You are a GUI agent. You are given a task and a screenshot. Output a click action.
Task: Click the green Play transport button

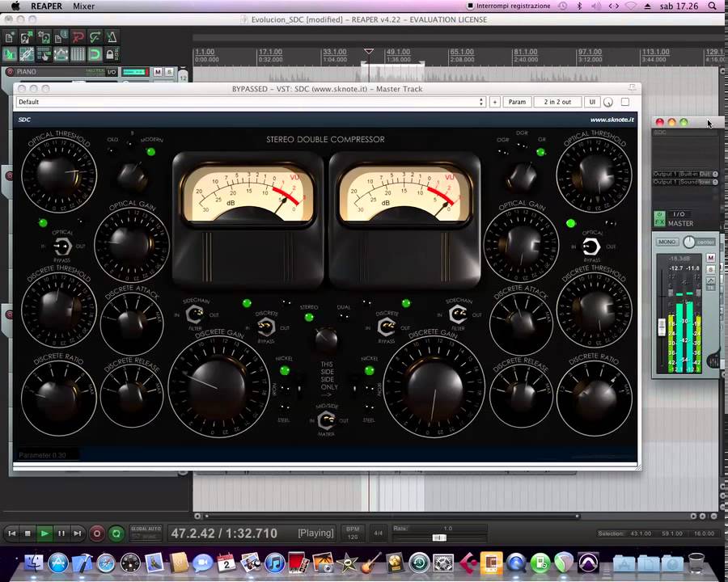point(44,533)
